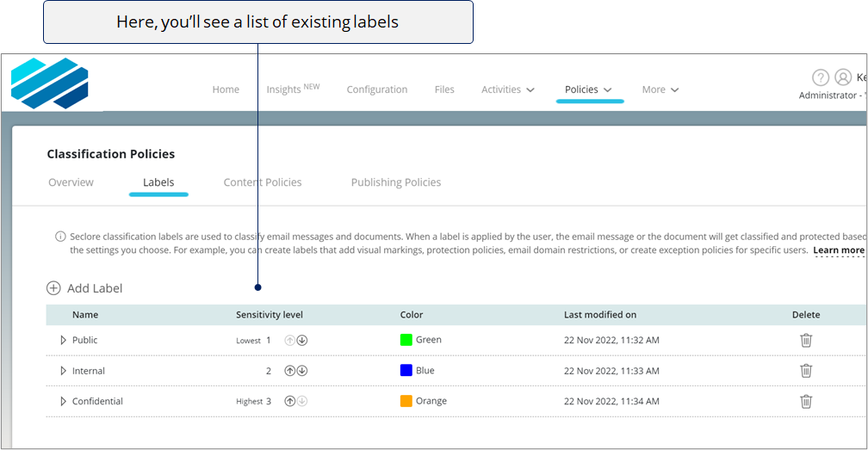Select the Internal label name

pos(89,371)
